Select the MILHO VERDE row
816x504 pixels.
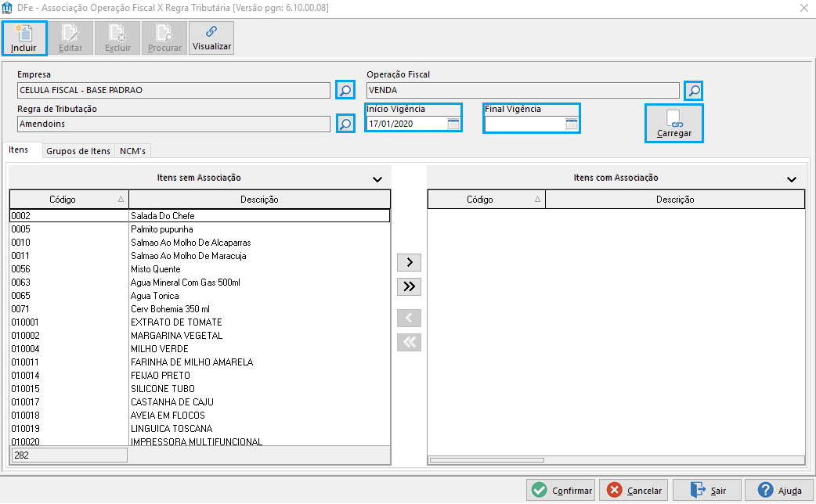(x=200, y=349)
